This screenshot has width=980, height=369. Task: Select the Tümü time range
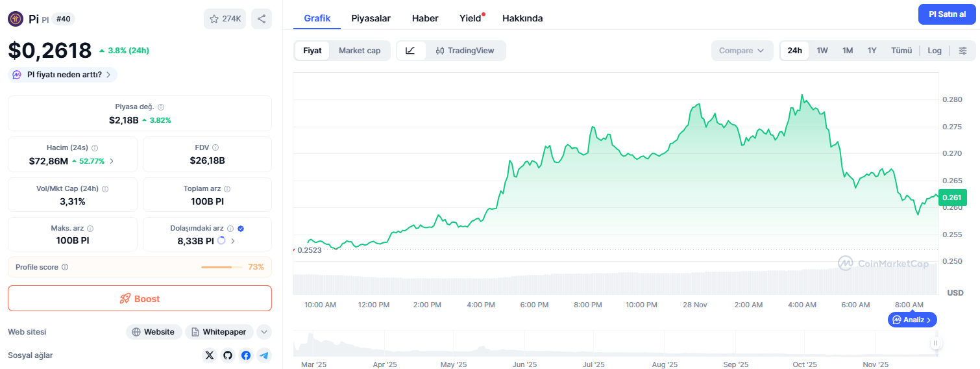[901, 51]
